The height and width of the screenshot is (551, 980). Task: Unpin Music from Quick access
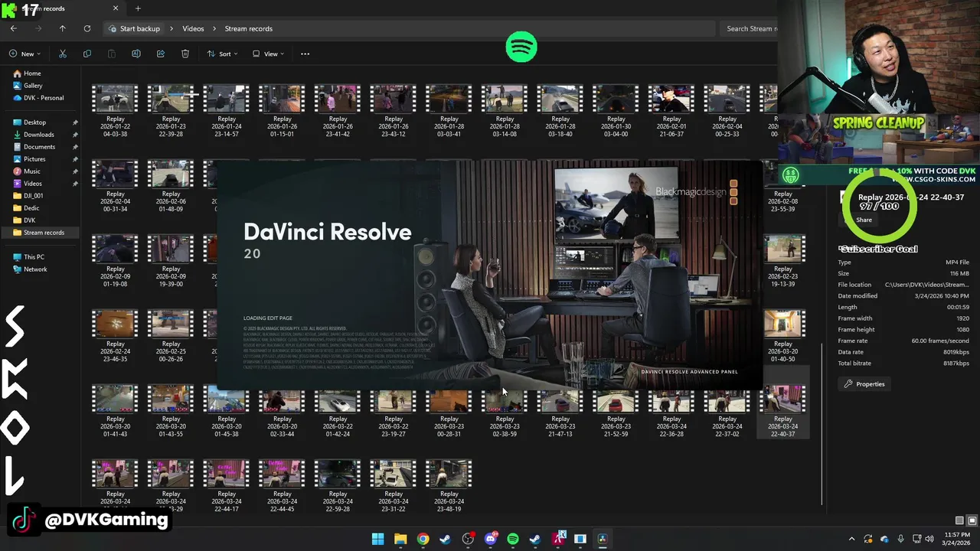coord(75,171)
